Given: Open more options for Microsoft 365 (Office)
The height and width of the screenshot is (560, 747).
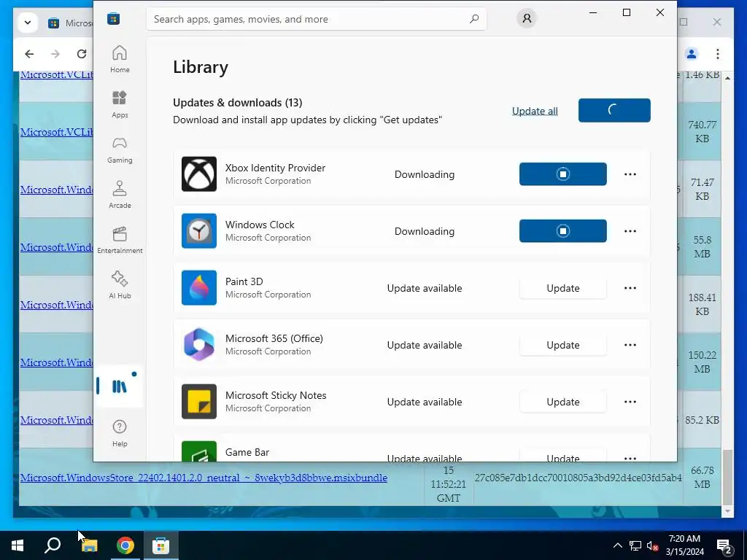Looking at the screenshot, I should click(x=630, y=345).
